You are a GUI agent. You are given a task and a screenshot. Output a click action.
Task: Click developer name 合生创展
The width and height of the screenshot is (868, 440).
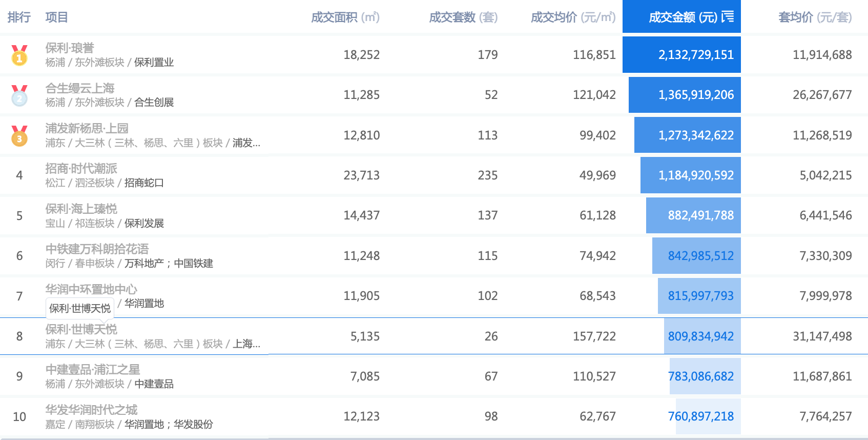[154, 103]
